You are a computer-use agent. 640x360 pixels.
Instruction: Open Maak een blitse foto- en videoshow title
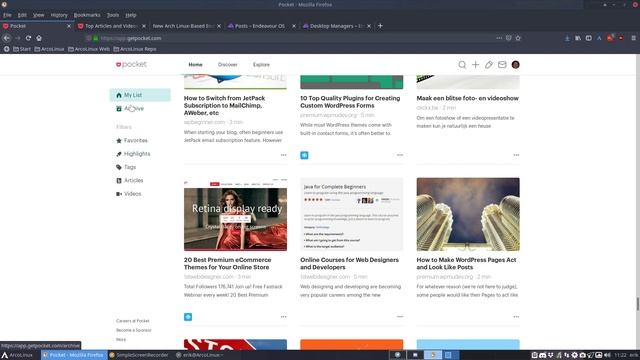tap(467, 98)
